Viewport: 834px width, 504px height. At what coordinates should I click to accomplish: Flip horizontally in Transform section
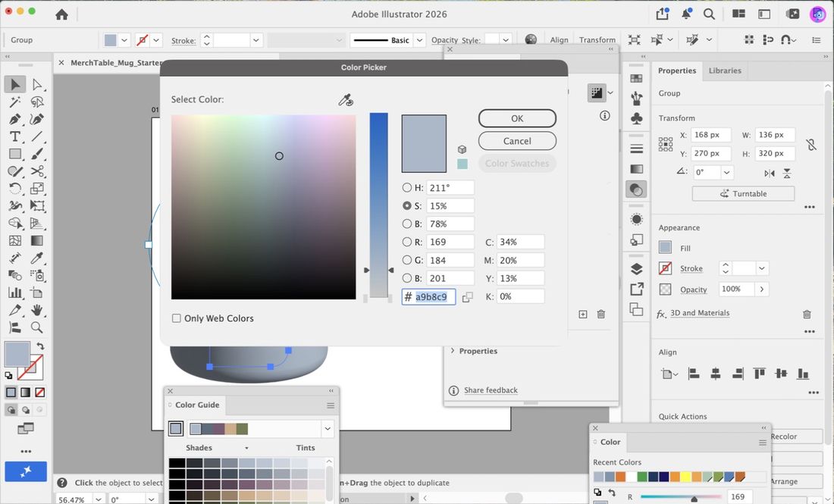(769, 174)
